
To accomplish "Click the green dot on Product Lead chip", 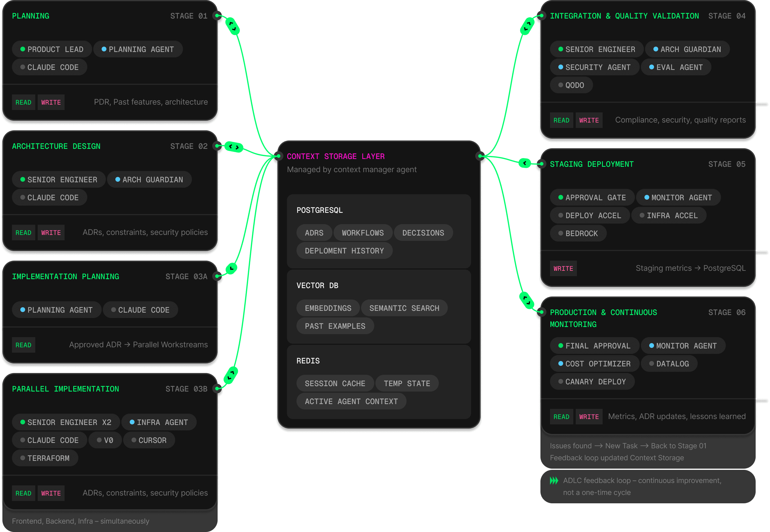I will (23, 49).
